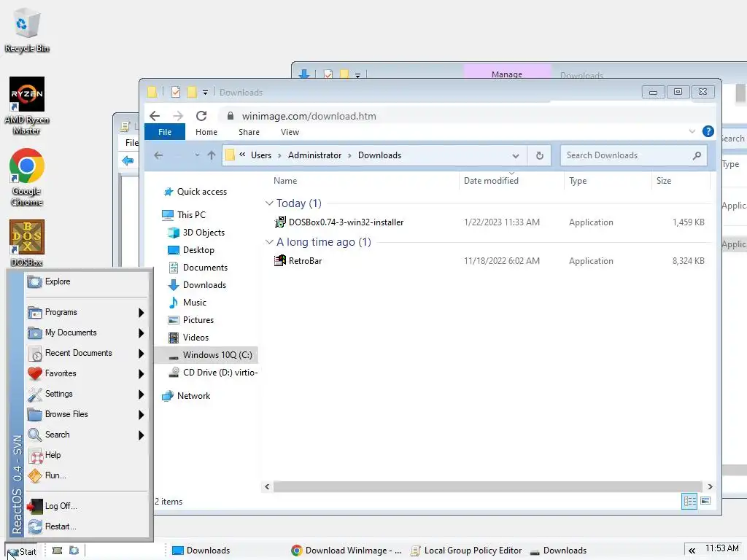Select Documents in navigation pane
The image size is (747, 560).
coord(205,268)
